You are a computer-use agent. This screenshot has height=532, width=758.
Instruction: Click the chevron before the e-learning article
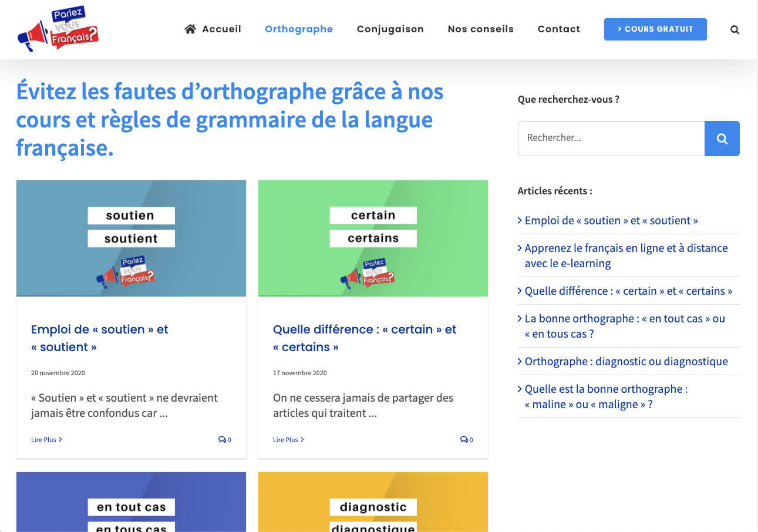[x=519, y=248]
